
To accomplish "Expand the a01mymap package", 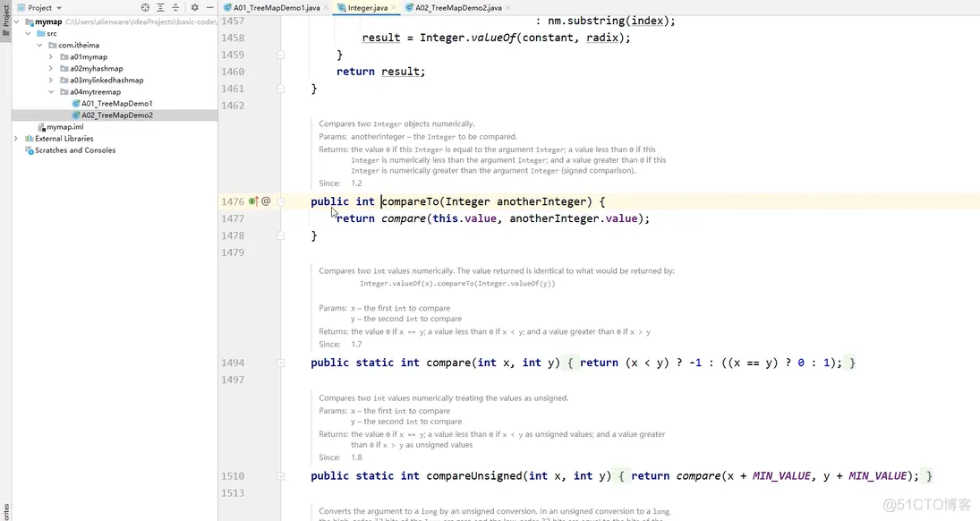I will pyautogui.click(x=51, y=57).
